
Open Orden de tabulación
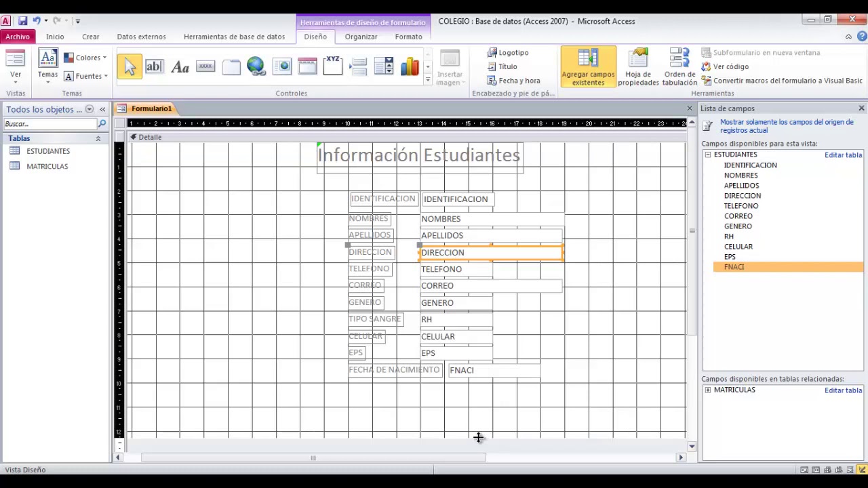[679, 67]
